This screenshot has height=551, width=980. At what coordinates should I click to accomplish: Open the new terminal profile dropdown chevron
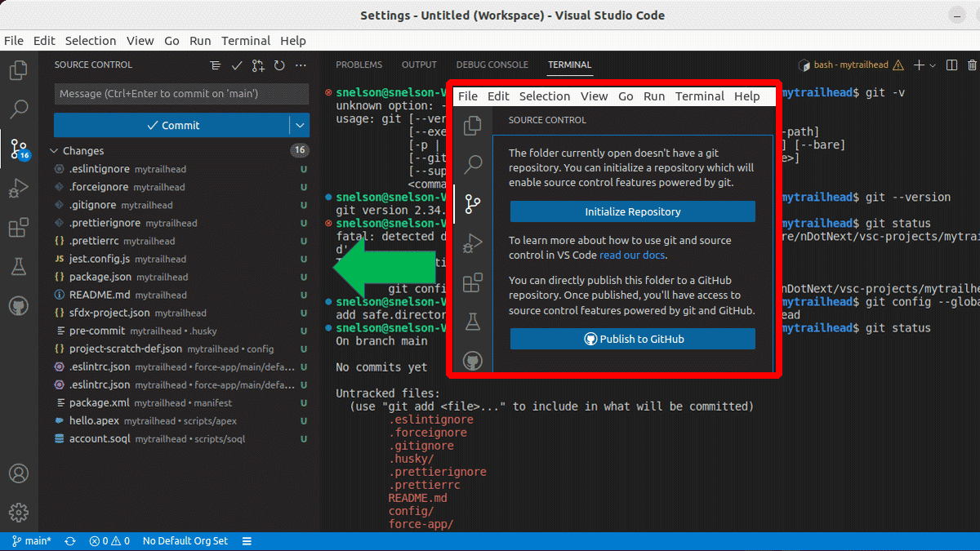(x=932, y=65)
